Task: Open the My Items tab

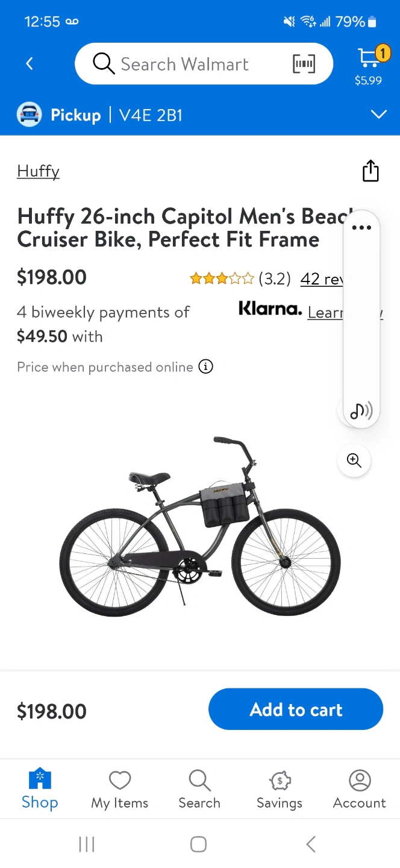Action: (119, 789)
